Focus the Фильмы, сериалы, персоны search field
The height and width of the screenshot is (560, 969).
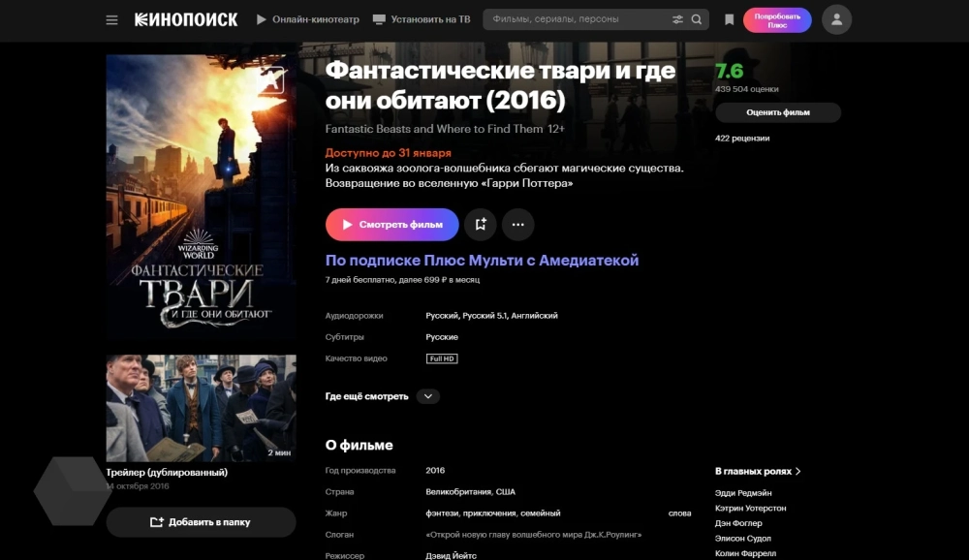578,19
